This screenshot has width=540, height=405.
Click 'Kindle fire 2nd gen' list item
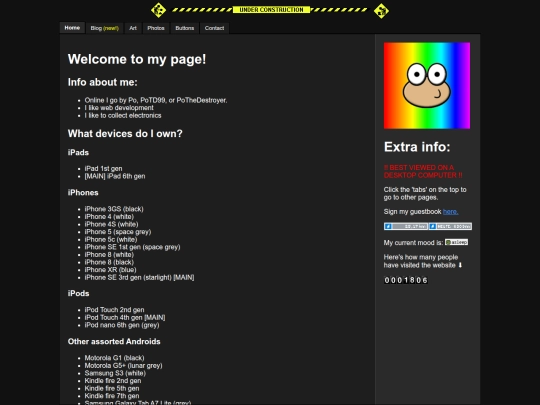click(113, 381)
